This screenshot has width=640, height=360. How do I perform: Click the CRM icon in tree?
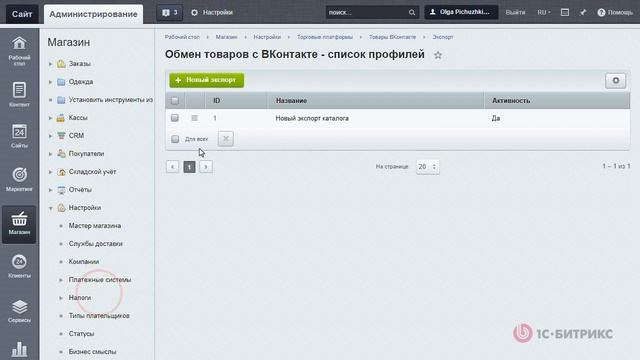point(61,136)
